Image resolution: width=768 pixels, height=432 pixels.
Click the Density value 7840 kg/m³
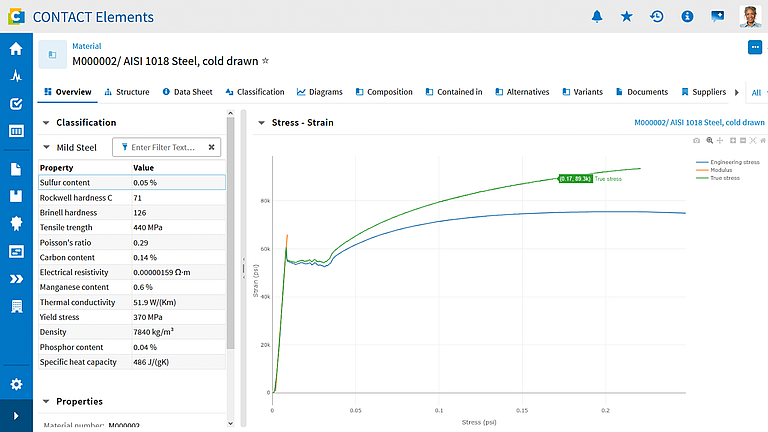coord(153,332)
